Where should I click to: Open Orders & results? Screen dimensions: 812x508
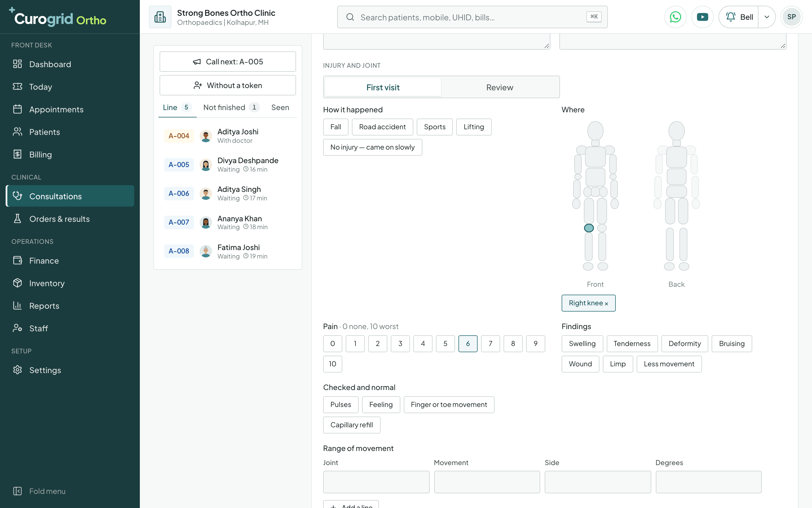tap(70, 219)
